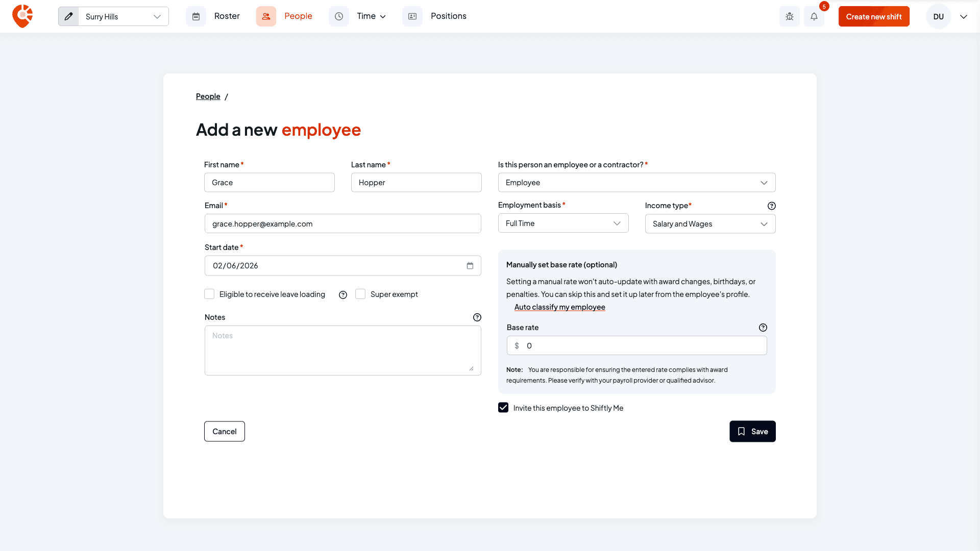Image resolution: width=980 pixels, height=551 pixels.
Task: Click the Start date field
Action: [x=343, y=266]
